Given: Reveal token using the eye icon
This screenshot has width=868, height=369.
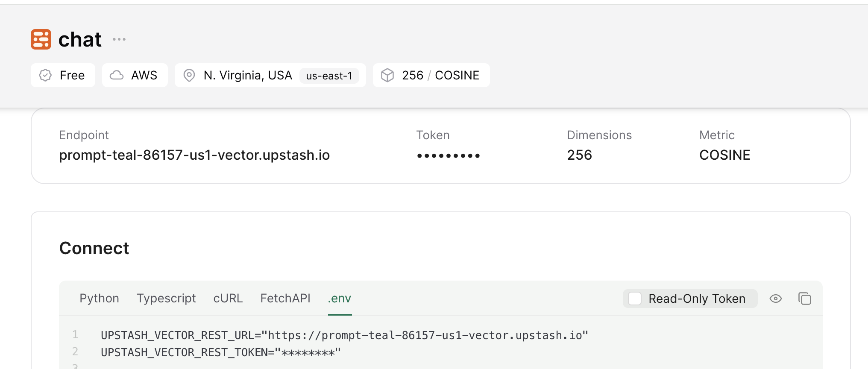Looking at the screenshot, I should pyautogui.click(x=775, y=299).
